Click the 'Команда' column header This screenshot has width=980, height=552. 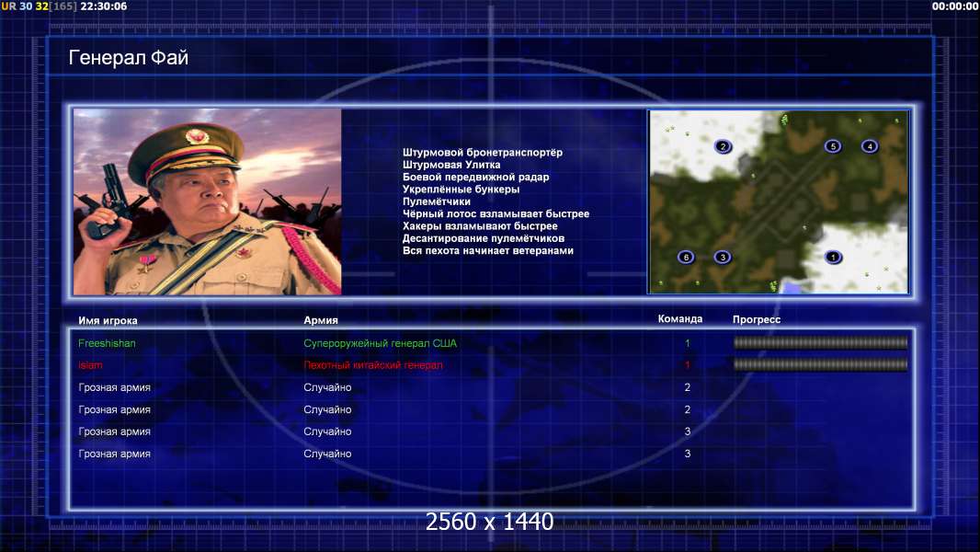coord(680,319)
